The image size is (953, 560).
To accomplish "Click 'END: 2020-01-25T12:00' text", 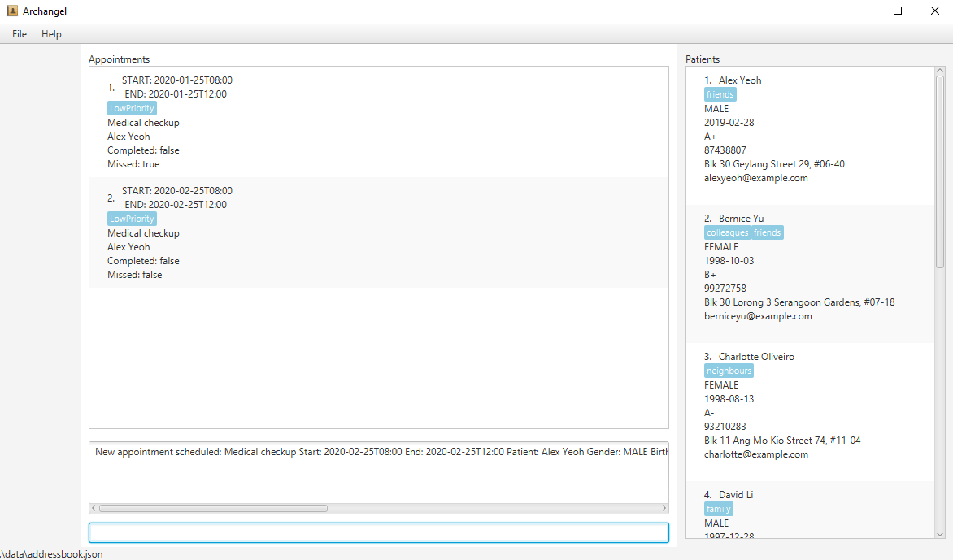I will pos(176,94).
